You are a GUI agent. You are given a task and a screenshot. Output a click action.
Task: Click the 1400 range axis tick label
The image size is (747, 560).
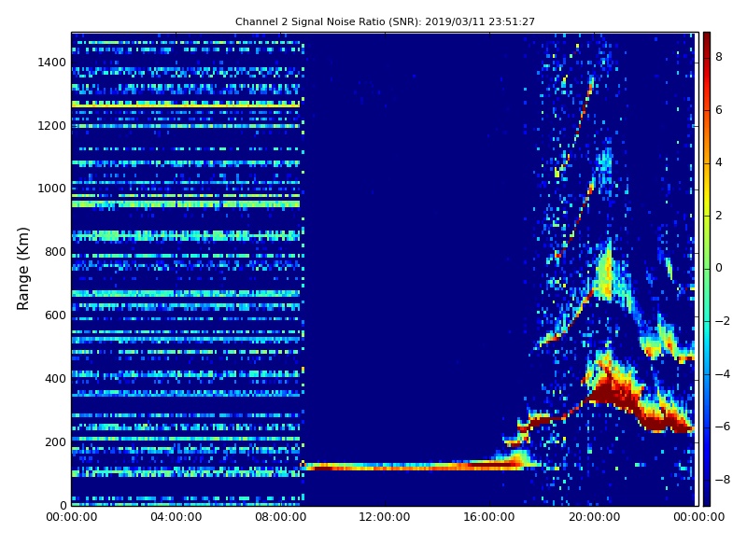tap(52, 63)
